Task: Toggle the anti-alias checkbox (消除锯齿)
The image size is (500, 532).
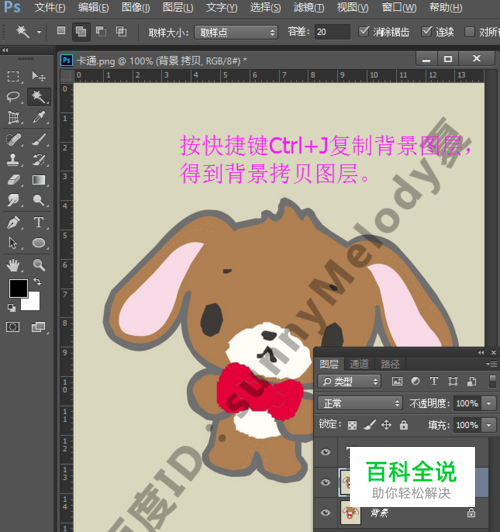Action: coord(364,32)
